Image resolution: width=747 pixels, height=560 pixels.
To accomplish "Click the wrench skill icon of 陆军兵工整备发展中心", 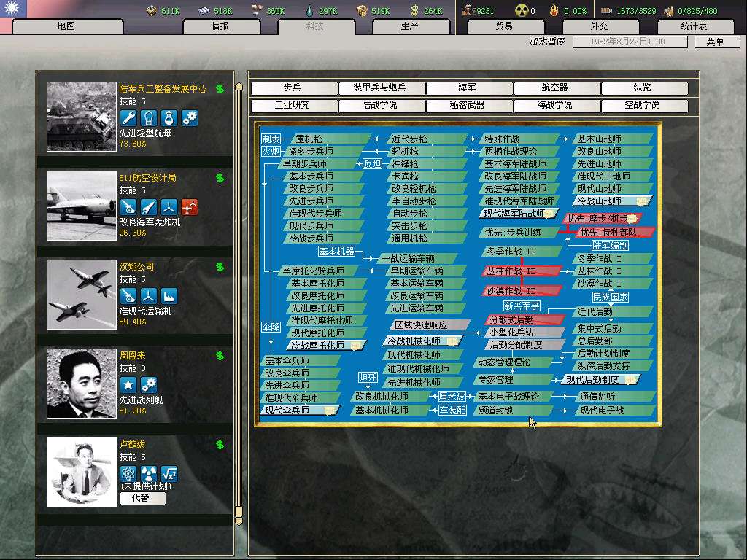I will click(x=128, y=117).
